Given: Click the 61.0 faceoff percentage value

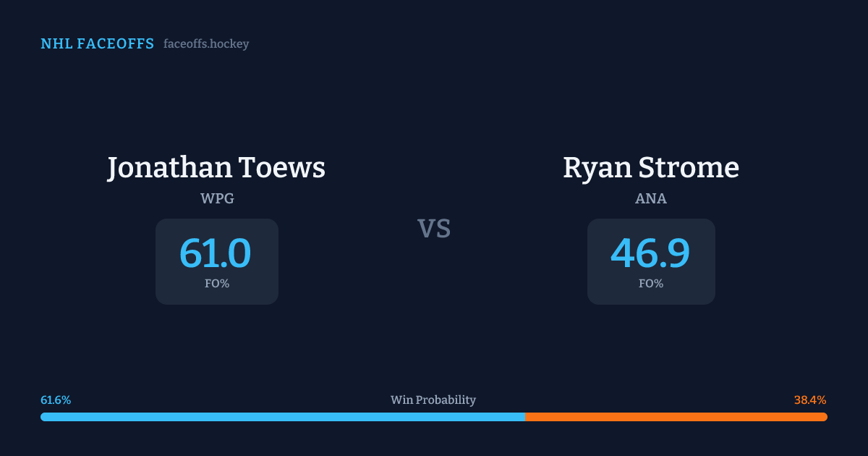Looking at the screenshot, I should click(x=216, y=253).
